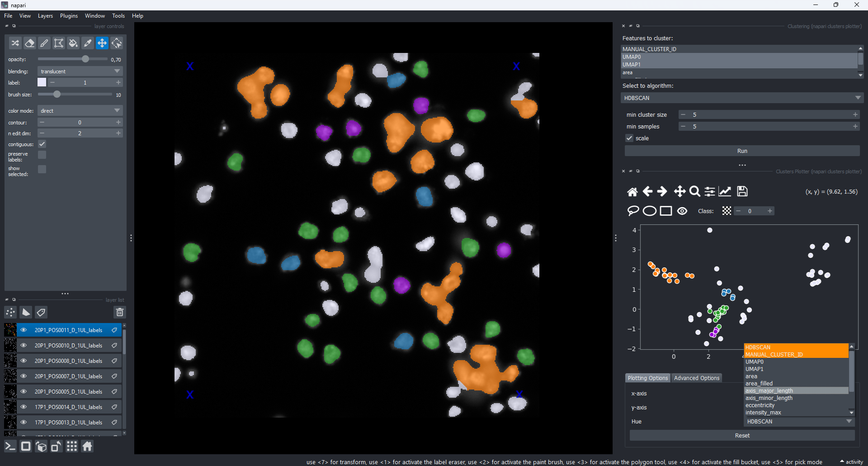
Task: Open the activity status button
Action: click(851, 462)
